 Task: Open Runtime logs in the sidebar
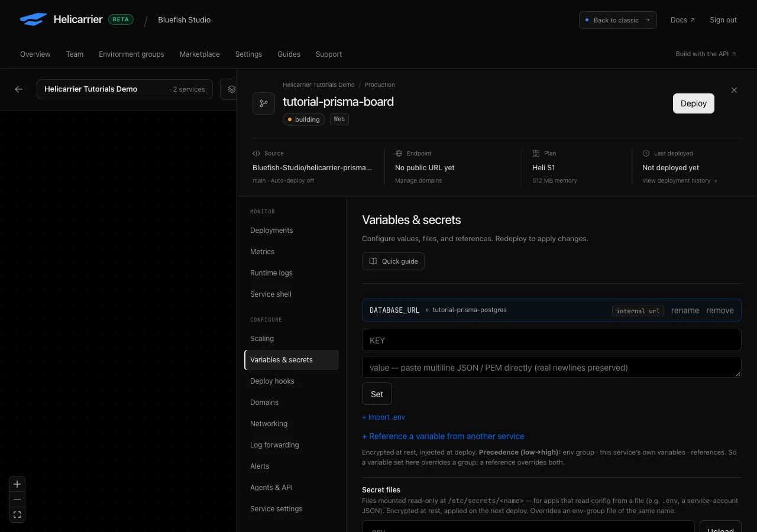tap(271, 273)
